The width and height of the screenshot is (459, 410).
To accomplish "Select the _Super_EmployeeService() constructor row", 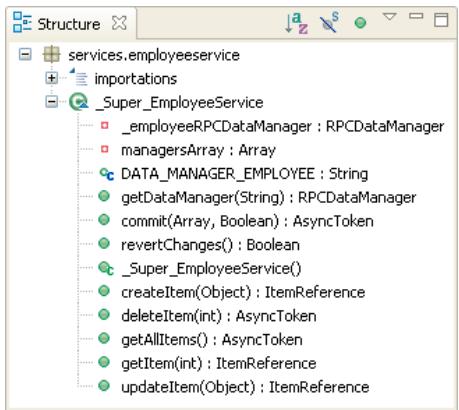I will tap(211, 269).
